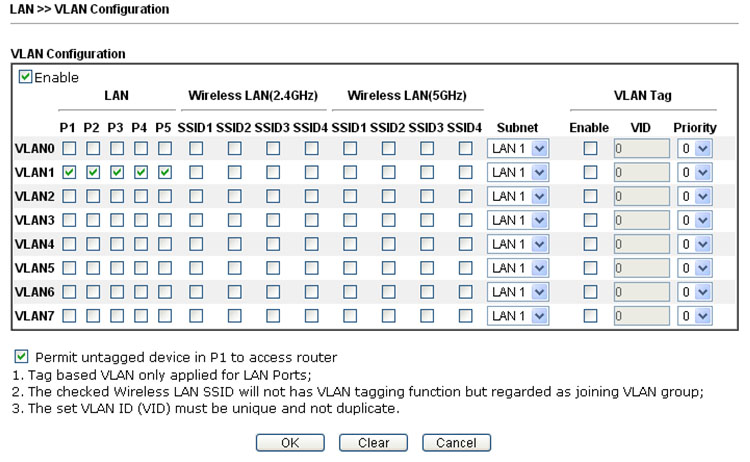Click the Cancel button
The image size is (750, 462).
(x=456, y=442)
